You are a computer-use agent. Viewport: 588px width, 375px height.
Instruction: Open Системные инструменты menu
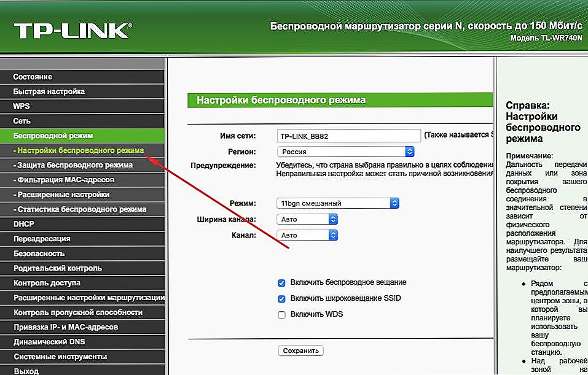(82, 357)
